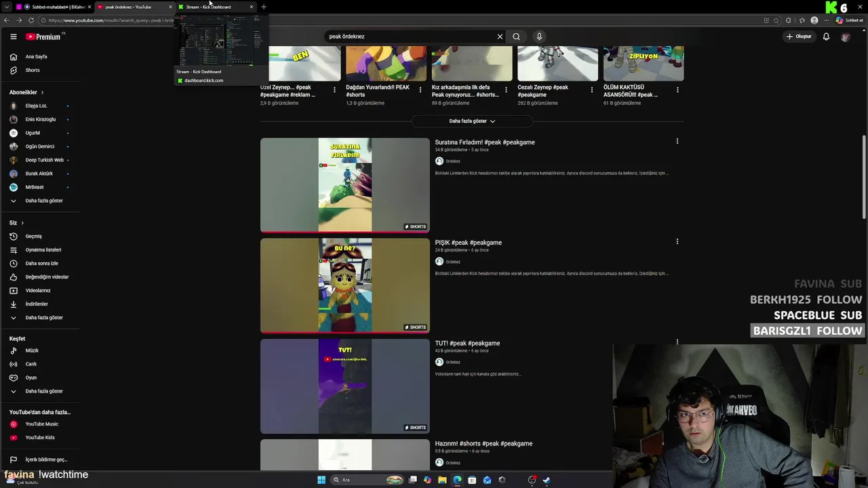Image resolution: width=868 pixels, height=488 pixels.
Task: Open the Siz section chevron
Action: point(22,223)
